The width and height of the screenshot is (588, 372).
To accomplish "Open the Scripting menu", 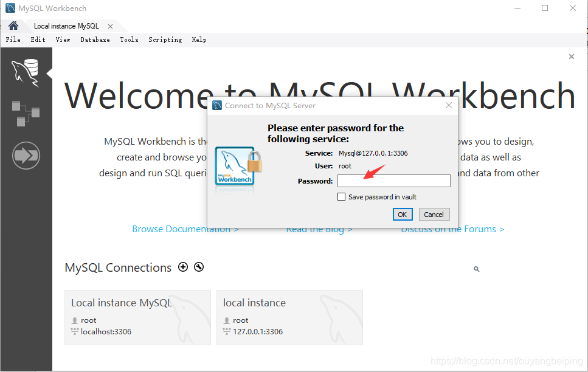I will (x=165, y=40).
